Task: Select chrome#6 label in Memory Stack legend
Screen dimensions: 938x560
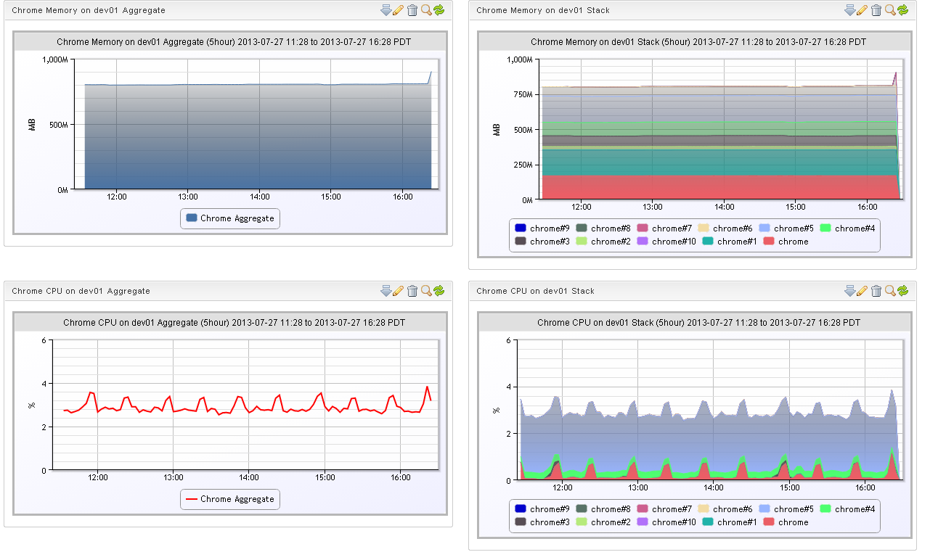Action: [x=733, y=228]
